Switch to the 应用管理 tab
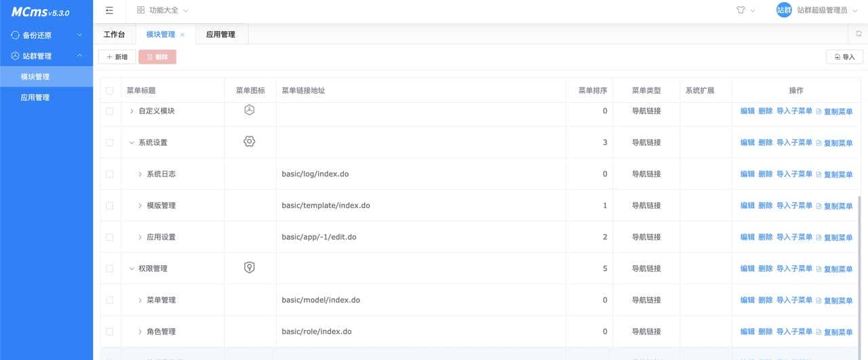 tap(220, 35)
